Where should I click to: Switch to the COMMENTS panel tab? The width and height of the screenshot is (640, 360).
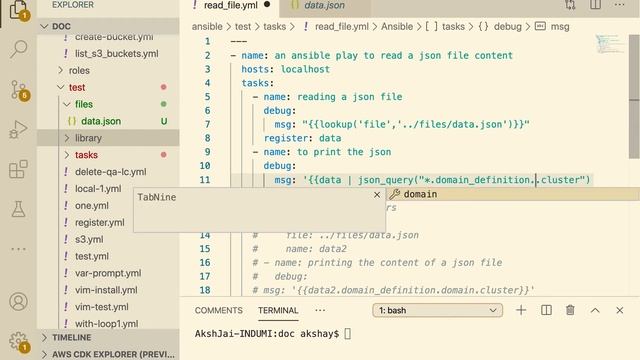(218, 310)
